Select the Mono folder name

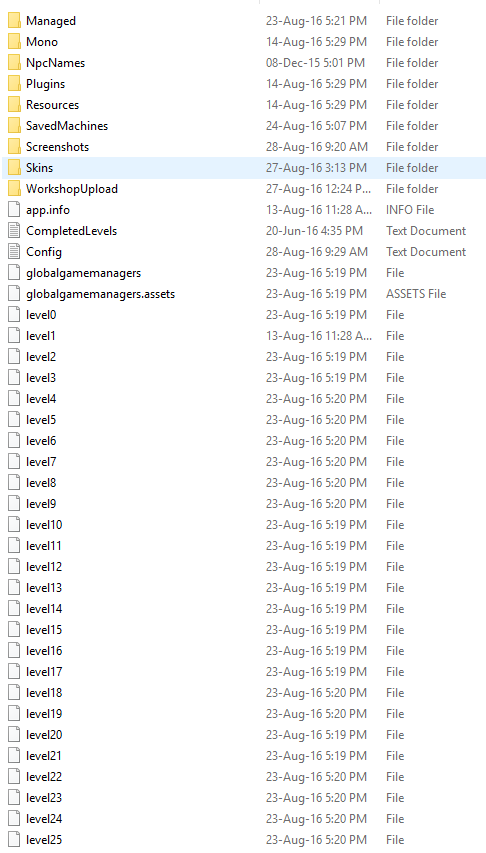click(x=42, y=42)
